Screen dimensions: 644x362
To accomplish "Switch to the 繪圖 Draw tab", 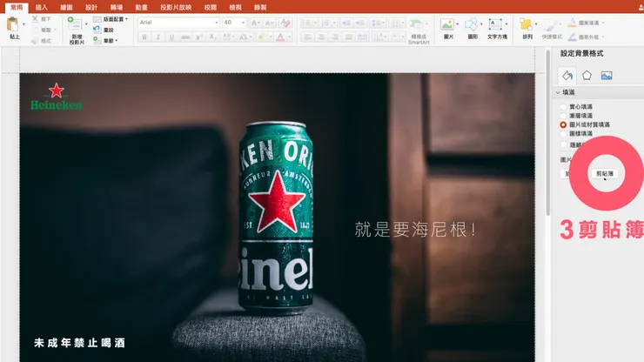I will [x=66, y=7].
